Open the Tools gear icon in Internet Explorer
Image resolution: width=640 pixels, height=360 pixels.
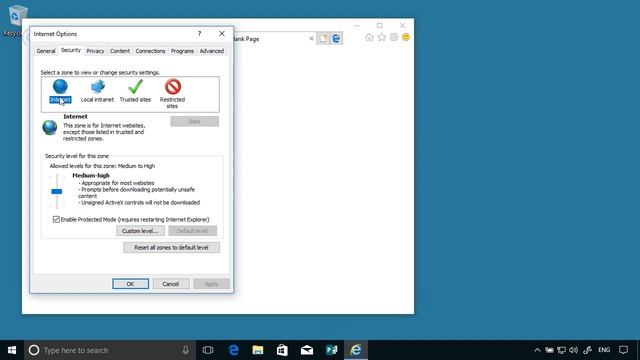393,38
